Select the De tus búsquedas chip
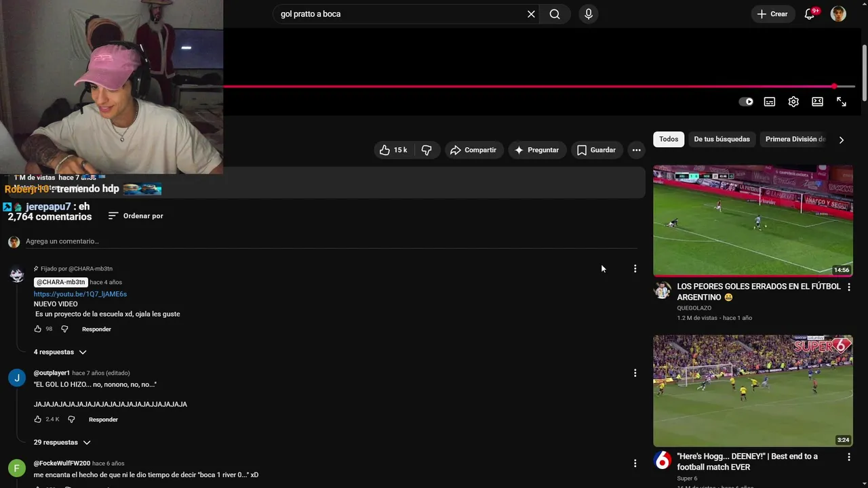 point(722,139)
